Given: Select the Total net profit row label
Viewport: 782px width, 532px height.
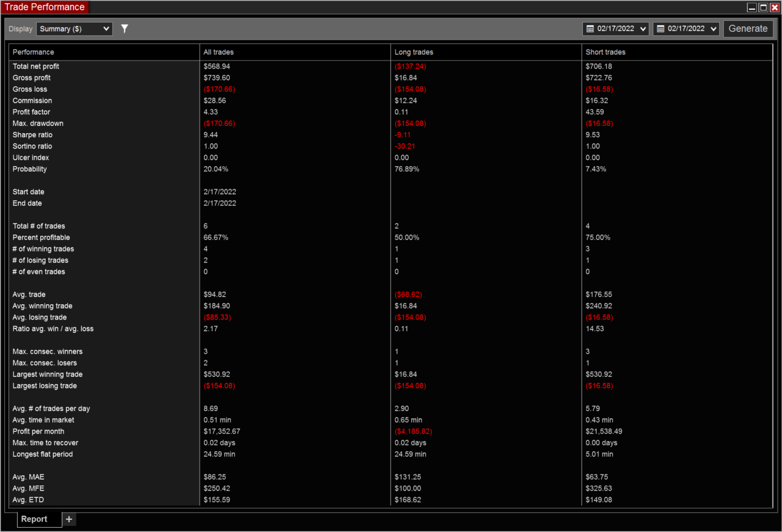Looking at the screenshot, I should [x=36, y=66].
